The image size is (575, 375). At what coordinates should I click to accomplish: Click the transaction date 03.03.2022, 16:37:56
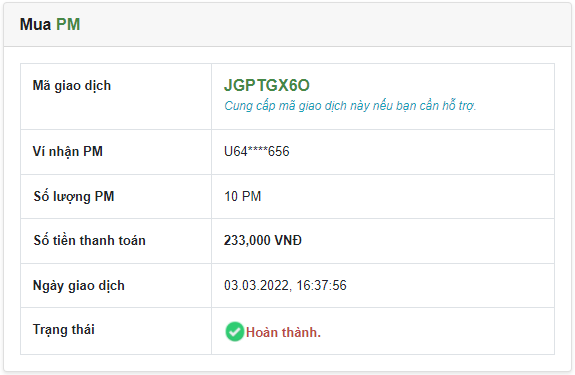pyautogui.click(x=285, y=286)
